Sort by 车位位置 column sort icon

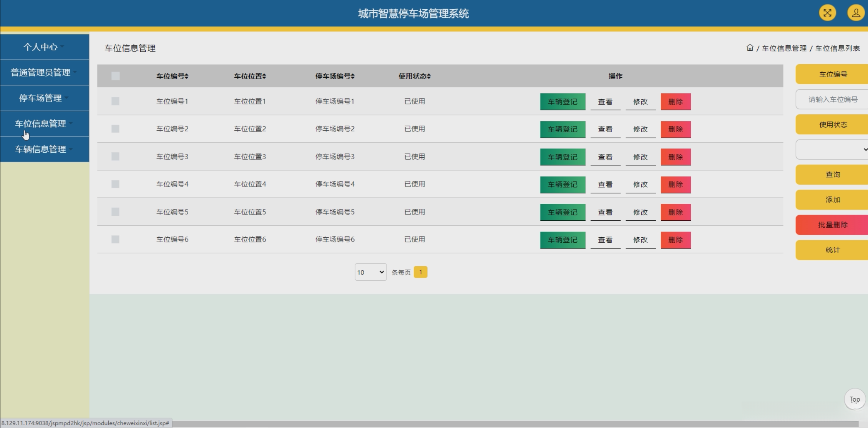(x=264, y=76)
